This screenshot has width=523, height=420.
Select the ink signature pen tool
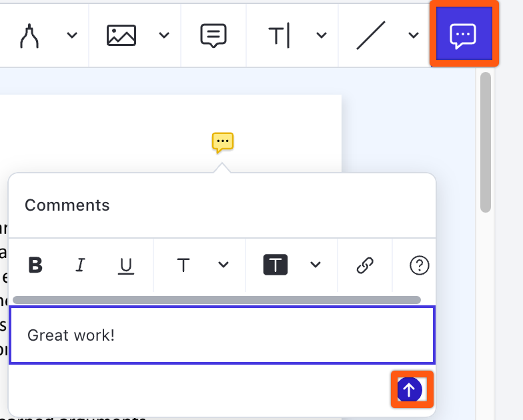[x=29, y=36]
